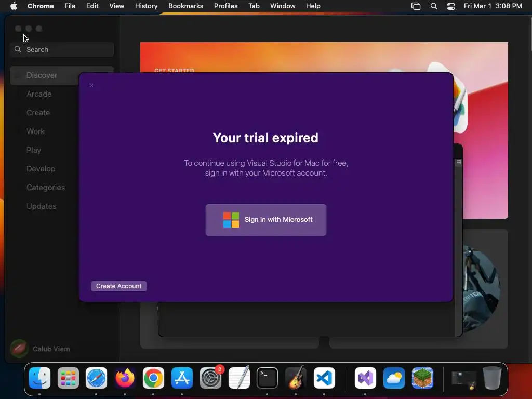Click the Your trial expired heading

(265, 138)
